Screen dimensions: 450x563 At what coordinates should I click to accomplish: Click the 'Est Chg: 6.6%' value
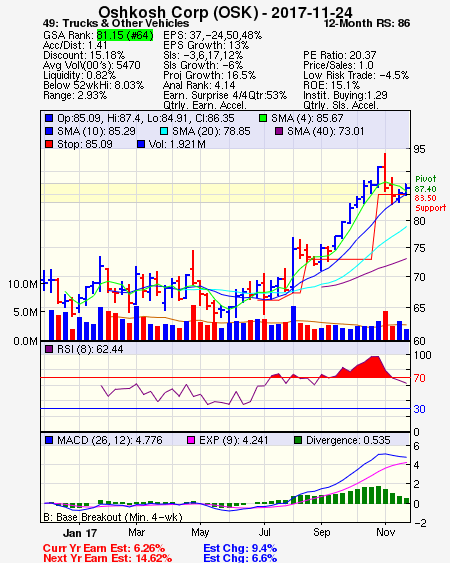[240, 558]
